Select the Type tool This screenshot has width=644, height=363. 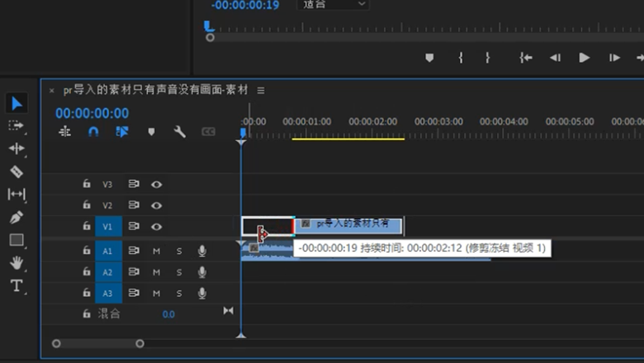[16, 285]
